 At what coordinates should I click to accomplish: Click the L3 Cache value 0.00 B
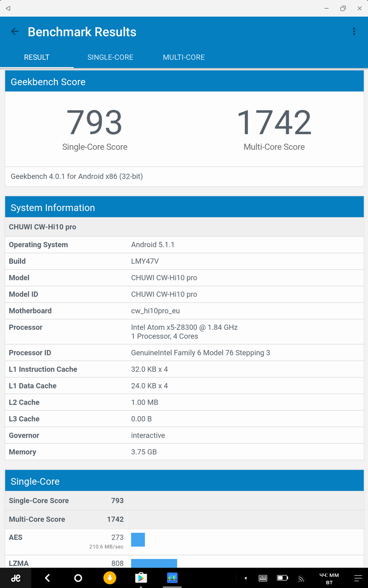tap(141, 419)
